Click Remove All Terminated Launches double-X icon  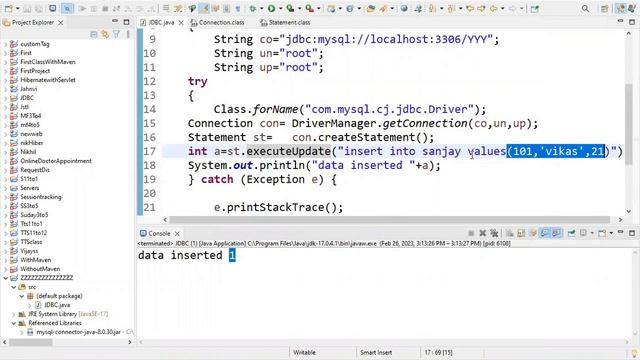[x=494, y=233]
